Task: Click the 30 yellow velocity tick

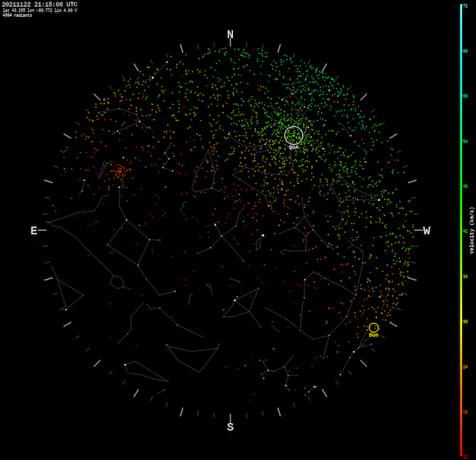Action: (x=465, y=321)
